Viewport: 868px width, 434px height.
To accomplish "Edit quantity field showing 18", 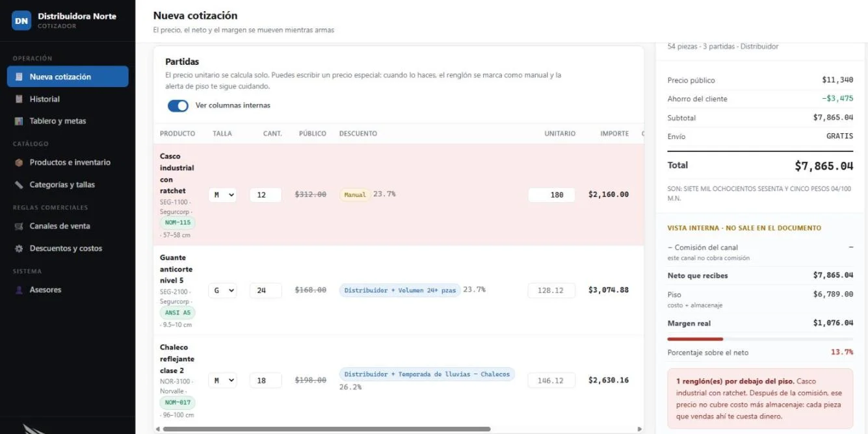I will coord(265,381).
